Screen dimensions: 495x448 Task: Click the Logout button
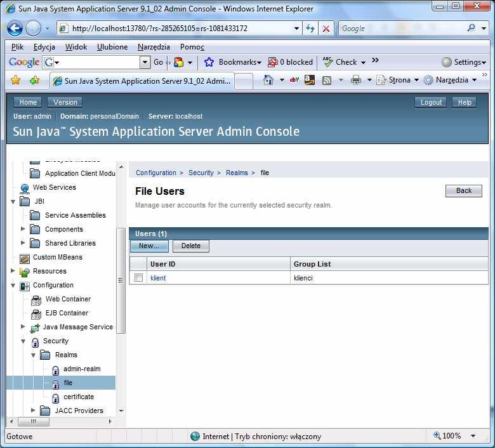pos(431,102)
